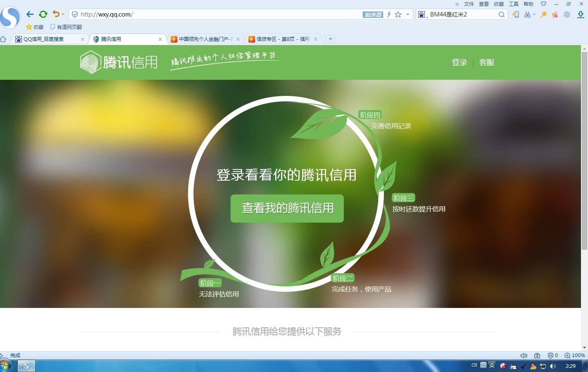Expand the address bar history dropdown
588x372 pixels.
[408, 14]
